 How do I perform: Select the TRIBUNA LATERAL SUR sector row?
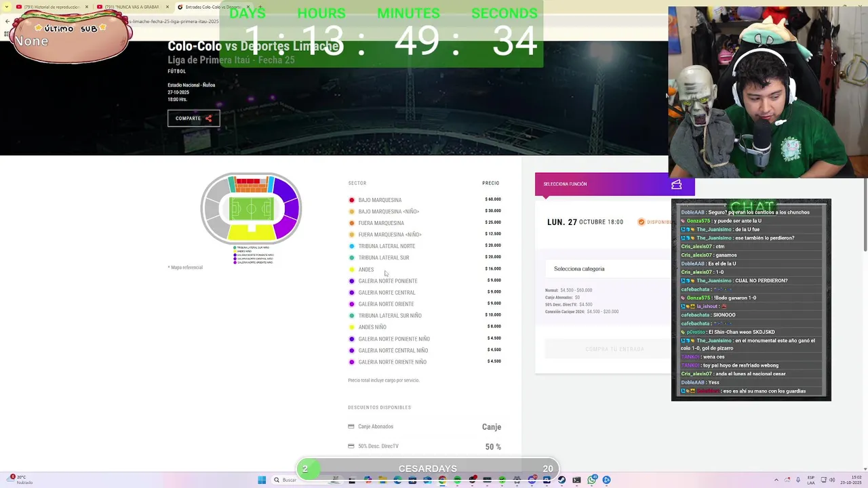click(425, 258)
